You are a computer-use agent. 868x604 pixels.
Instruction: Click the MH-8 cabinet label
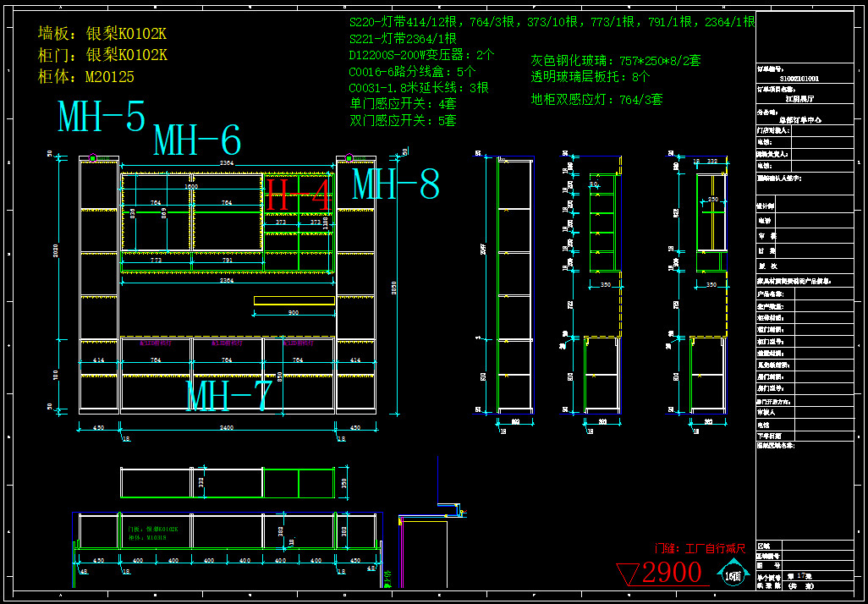click(395, 184)
